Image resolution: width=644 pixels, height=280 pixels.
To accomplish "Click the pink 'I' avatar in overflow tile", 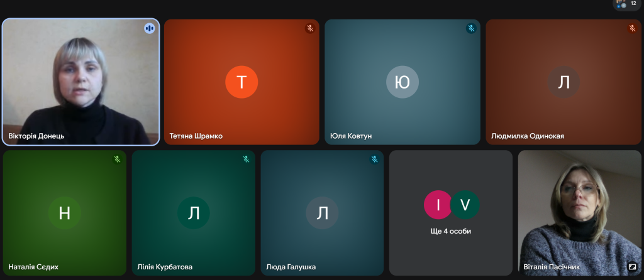I will coord(437,205).
